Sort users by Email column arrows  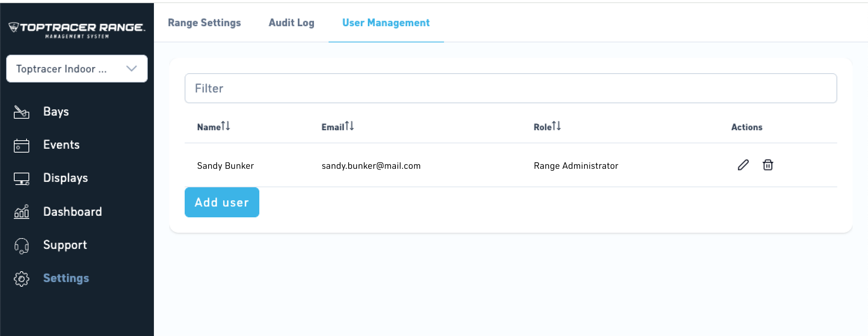pyautogui.click(x=349, y=126)
